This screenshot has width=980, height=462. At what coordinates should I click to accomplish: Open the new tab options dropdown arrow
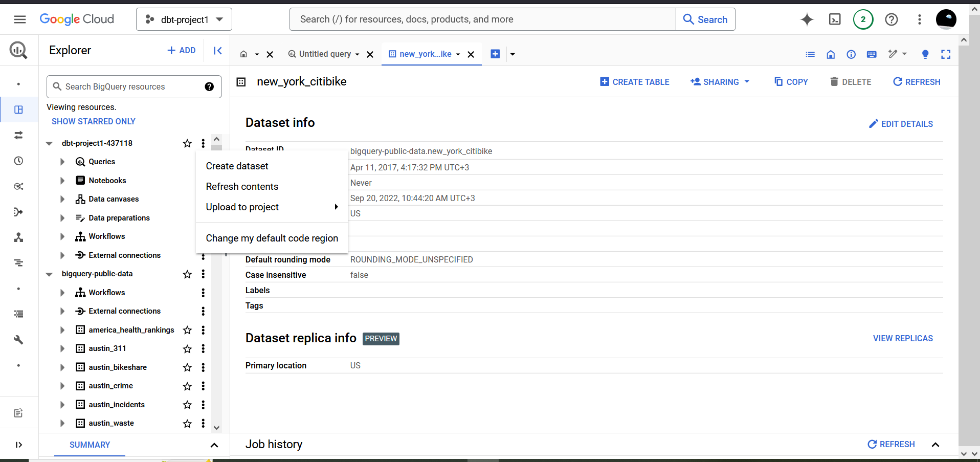(x=513, y=54)
